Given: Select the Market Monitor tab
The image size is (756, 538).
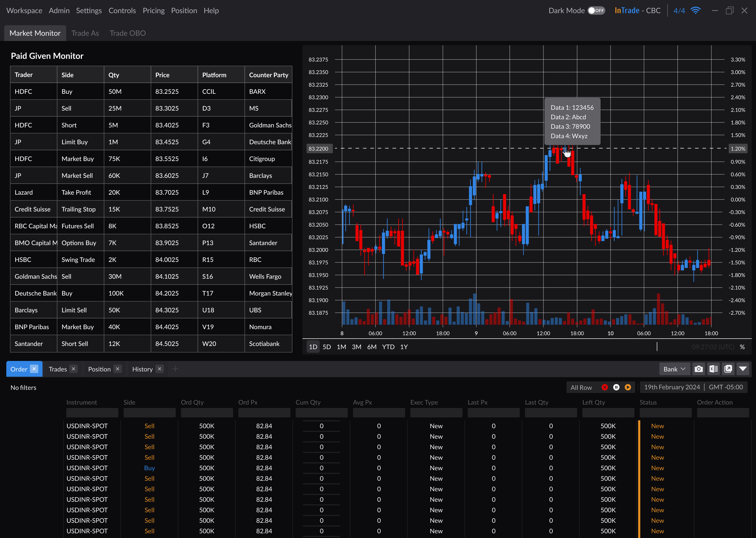Looking at the screenshot, I should (35, 33).
